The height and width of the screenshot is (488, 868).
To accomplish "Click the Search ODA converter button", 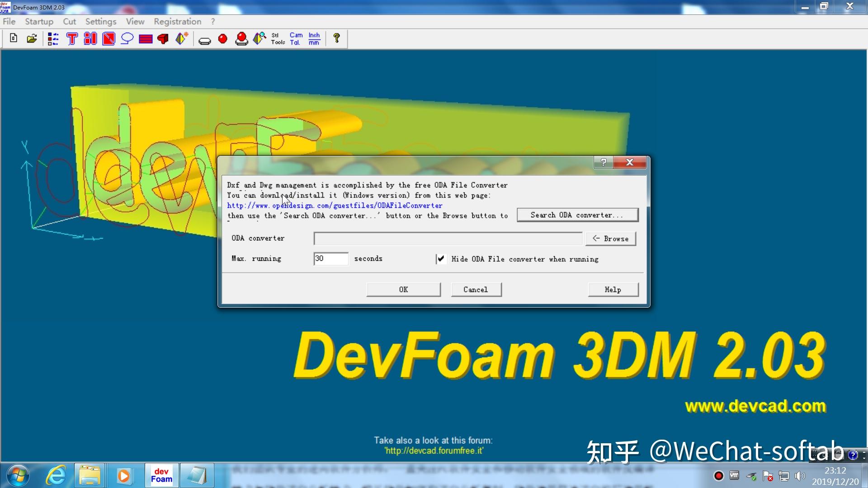I will coord(577,215).
